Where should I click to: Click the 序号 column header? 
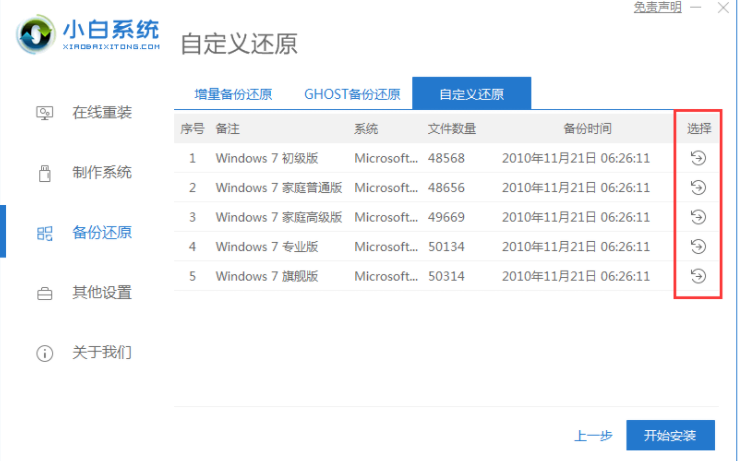pyautogui.click(x=192, y=129)
